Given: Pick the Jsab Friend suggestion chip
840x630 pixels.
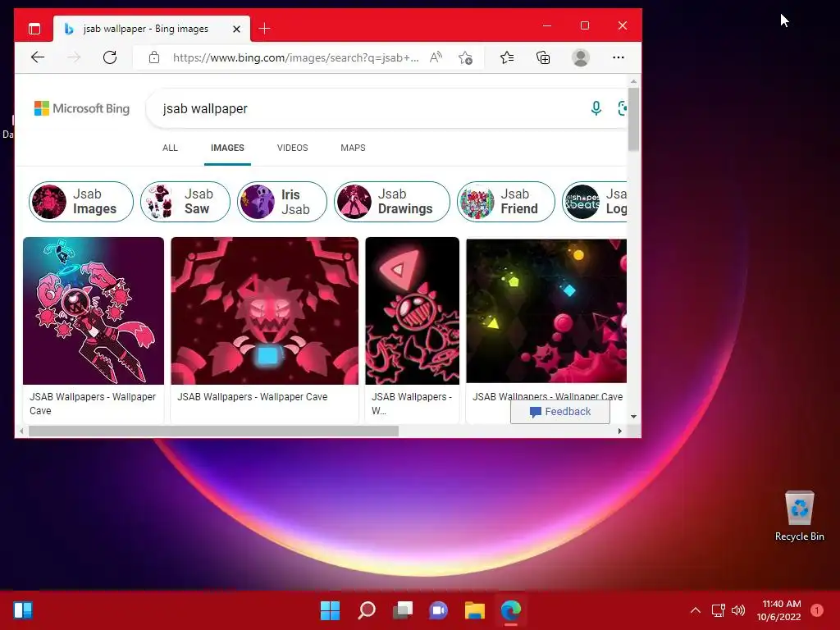Looking at the screenshot, I should click(x=506, y=202).
